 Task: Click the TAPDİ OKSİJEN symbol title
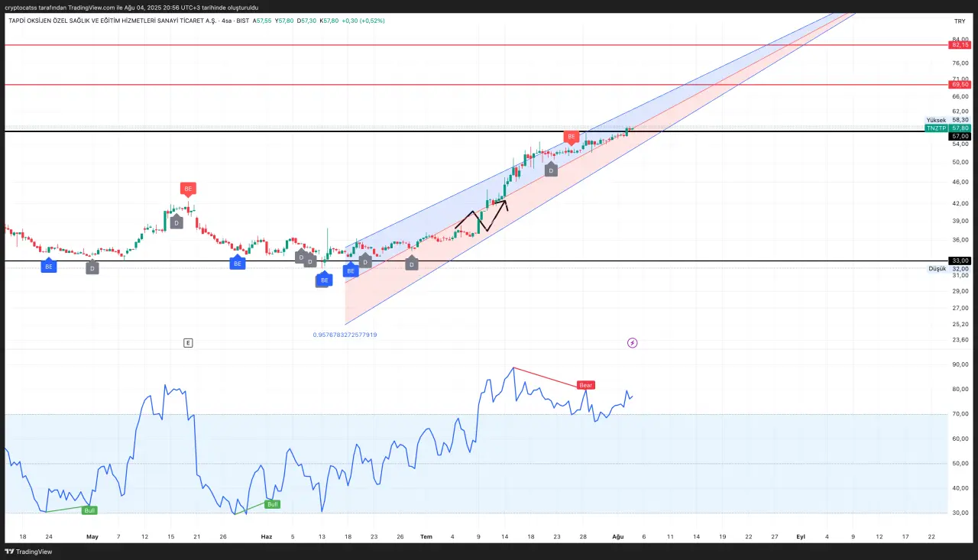pos(107,21)
